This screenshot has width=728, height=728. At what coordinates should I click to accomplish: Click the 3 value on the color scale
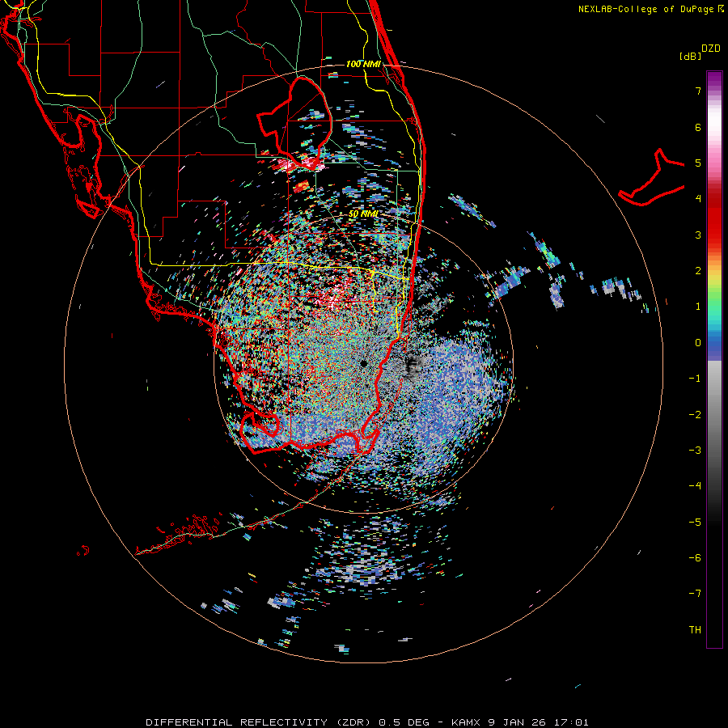[x=698, y=235]
